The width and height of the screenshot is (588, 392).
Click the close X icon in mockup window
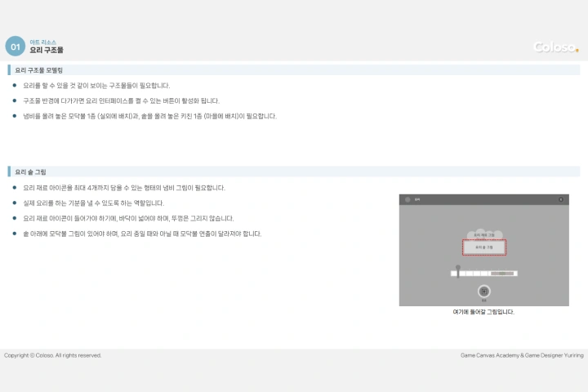[560, 199]
